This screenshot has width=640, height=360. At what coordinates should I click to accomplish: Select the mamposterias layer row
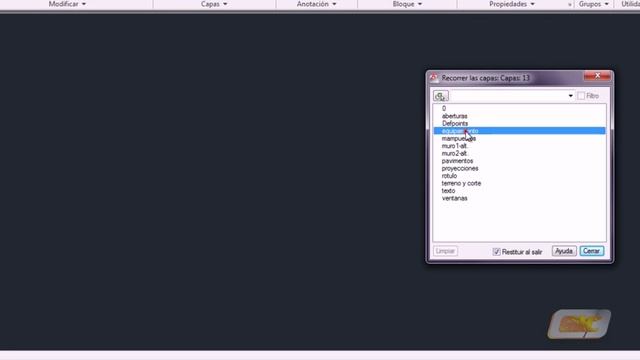[x=519, y=138]
